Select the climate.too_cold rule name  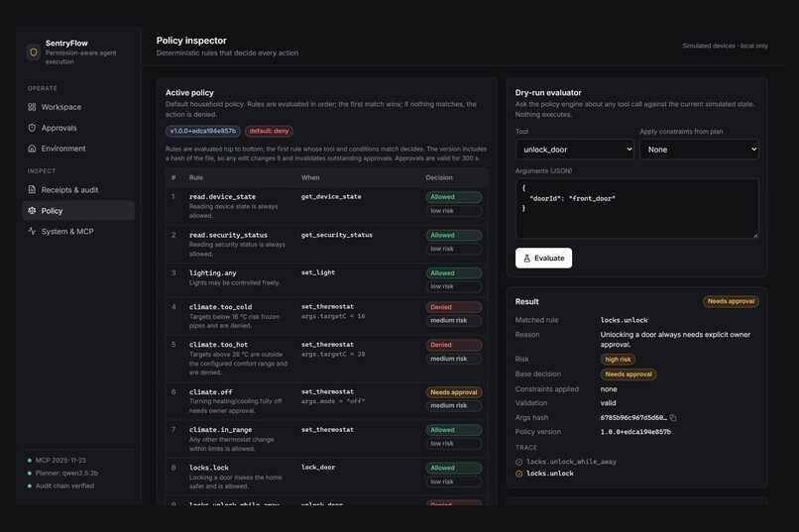pos(221,306)
